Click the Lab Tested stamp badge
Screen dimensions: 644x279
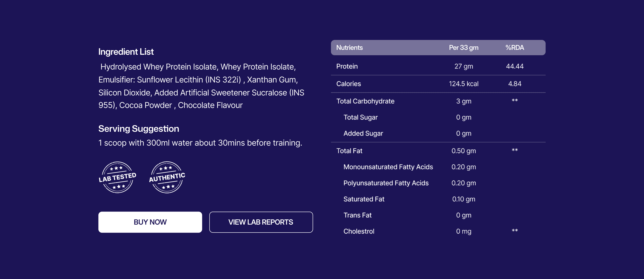tap(118, 177)
